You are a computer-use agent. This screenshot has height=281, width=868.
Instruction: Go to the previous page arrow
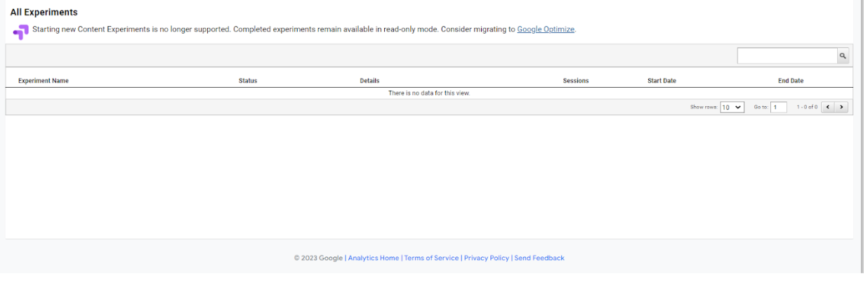pos(828,107)
